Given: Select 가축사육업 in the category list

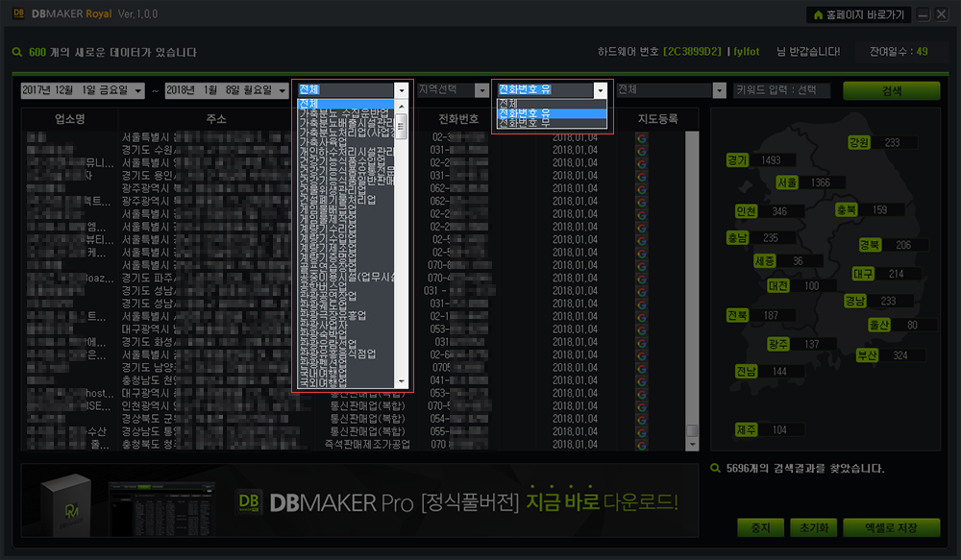Looking at the screenshot, I should pos(346,142).
